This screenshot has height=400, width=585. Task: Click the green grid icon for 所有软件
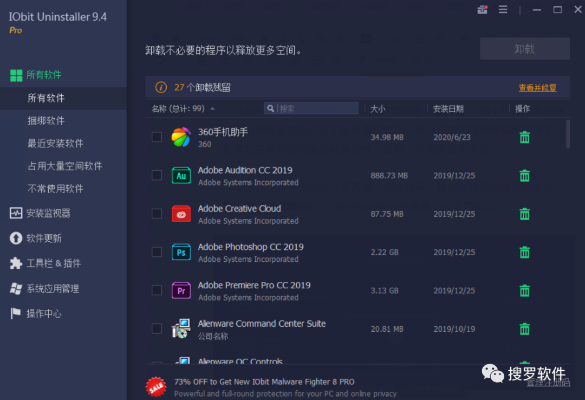[x=16, y=75]
